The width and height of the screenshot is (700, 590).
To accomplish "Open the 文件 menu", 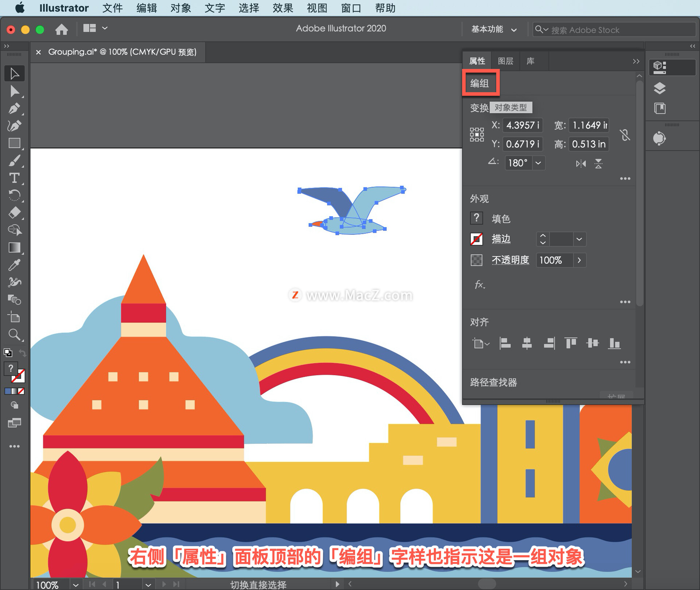I will [x=112, y=8].
